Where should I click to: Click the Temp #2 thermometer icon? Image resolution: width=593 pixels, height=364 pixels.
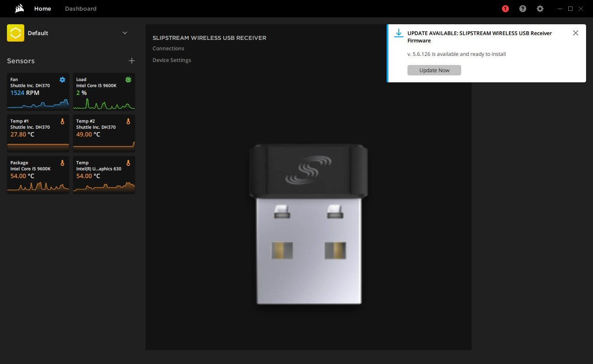click(x=128, y=121)
